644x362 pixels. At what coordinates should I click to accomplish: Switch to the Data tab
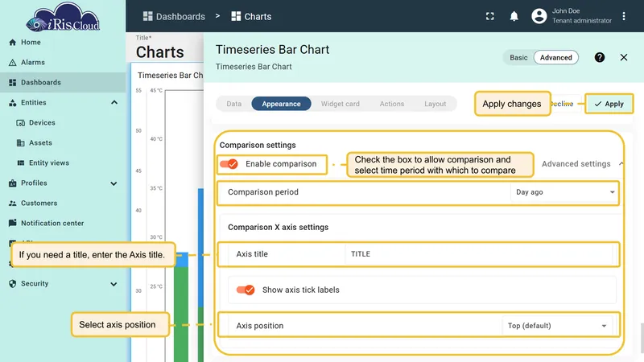tap(233, 104)
